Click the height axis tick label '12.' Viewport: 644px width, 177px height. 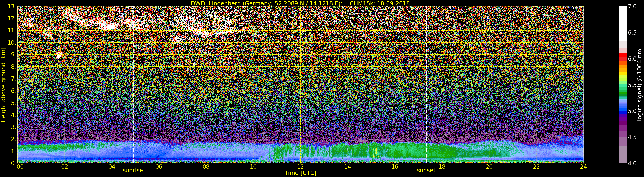(x=12, y=18)
